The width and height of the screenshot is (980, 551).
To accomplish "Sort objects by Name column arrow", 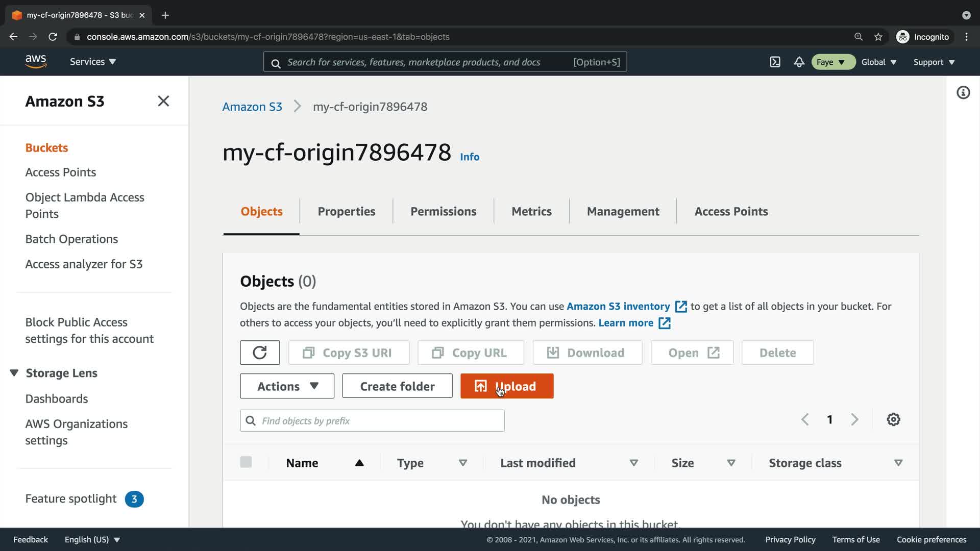I will pyautogui.click(x=359, y=463).
